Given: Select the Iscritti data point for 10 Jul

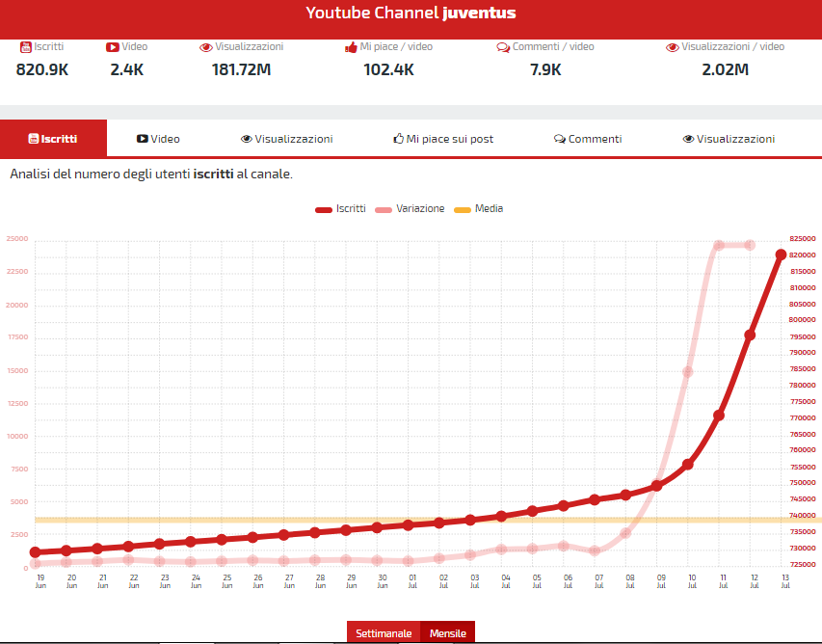Looking at the screenshot, I should tap(688, 464).
